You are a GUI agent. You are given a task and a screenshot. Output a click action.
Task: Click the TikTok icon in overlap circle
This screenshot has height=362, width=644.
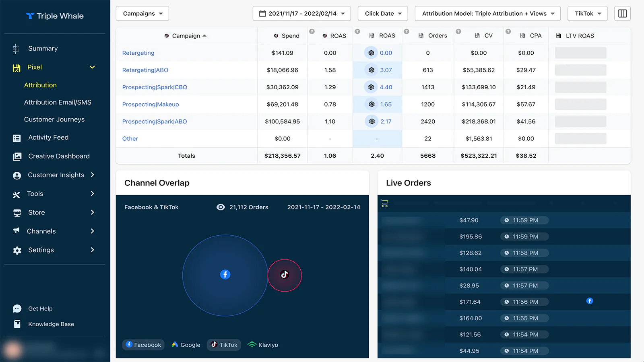click(285, 275)
